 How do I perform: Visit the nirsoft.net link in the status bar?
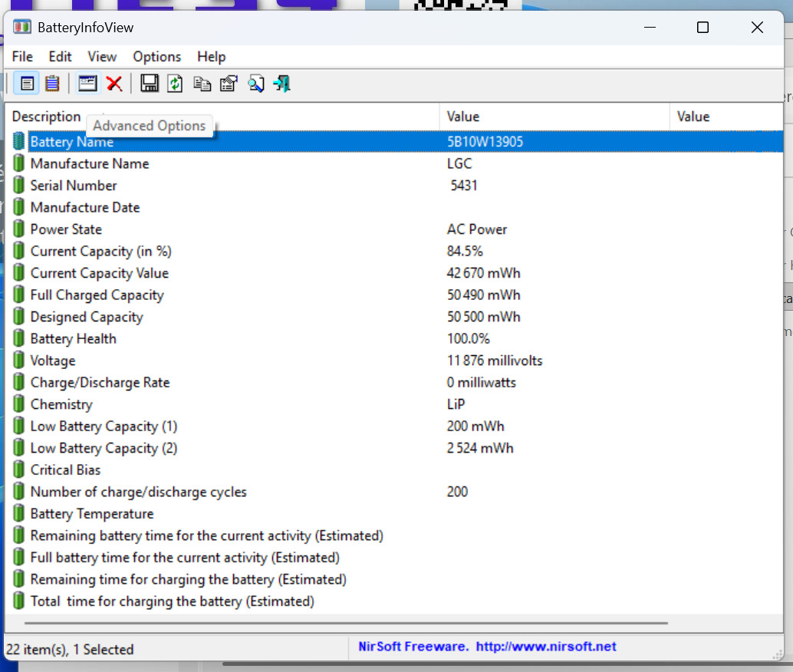[545, 647]
